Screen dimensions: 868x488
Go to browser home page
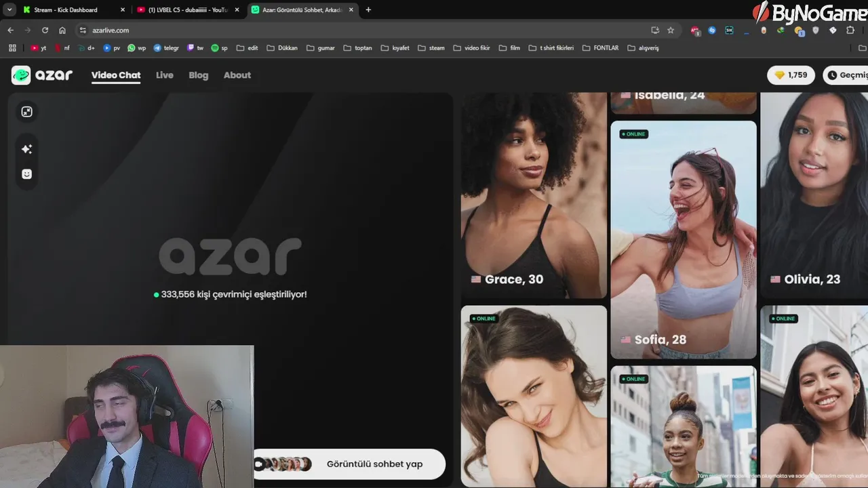coord(62,30)
